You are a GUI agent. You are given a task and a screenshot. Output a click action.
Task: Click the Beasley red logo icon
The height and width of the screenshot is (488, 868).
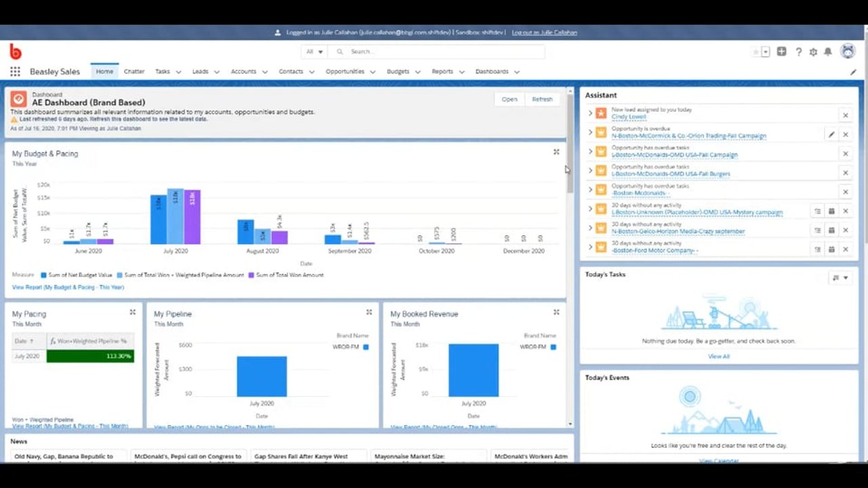pyautogui.click(x=16, y=52)
